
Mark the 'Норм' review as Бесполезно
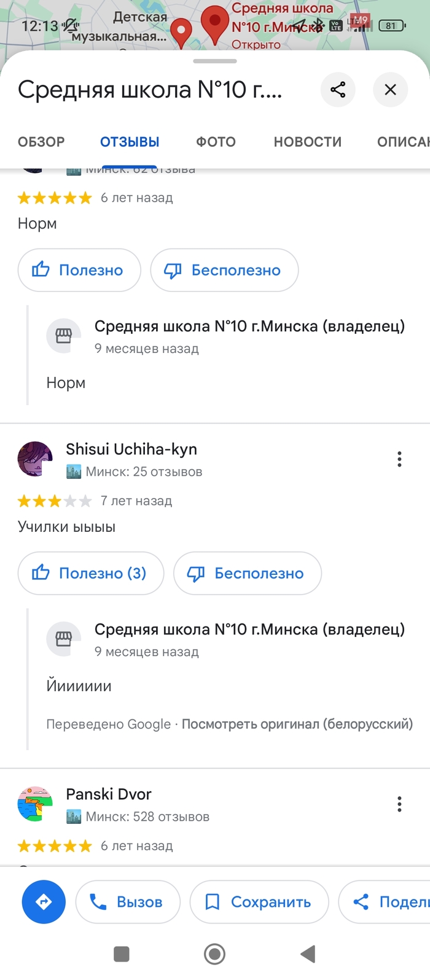(224, 270)
